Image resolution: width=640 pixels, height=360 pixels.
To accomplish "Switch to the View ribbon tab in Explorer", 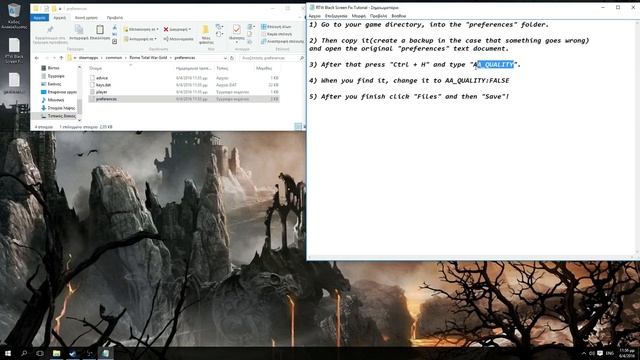I will 115,18.
